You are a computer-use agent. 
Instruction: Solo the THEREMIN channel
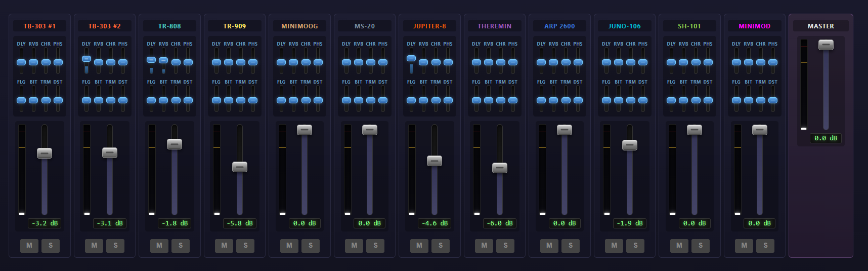[505, 246]
